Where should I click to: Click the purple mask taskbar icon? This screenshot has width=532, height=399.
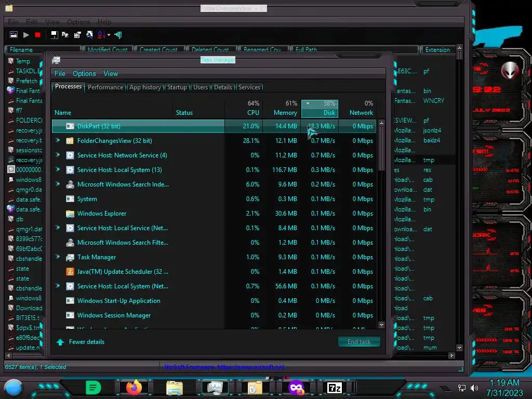click(x=296, y=388)
